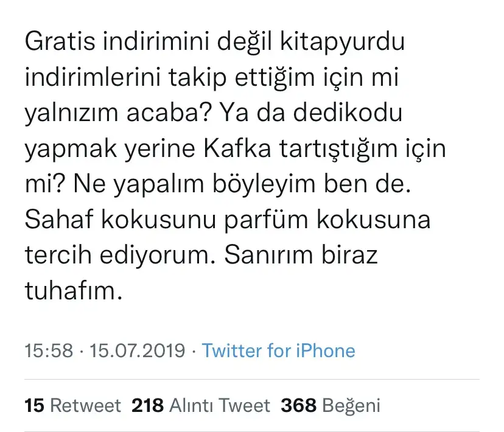Viewport: 504px width, 432px height.
Task: Click the phrase tercih ediyorum
Action: tap(121, 254)
